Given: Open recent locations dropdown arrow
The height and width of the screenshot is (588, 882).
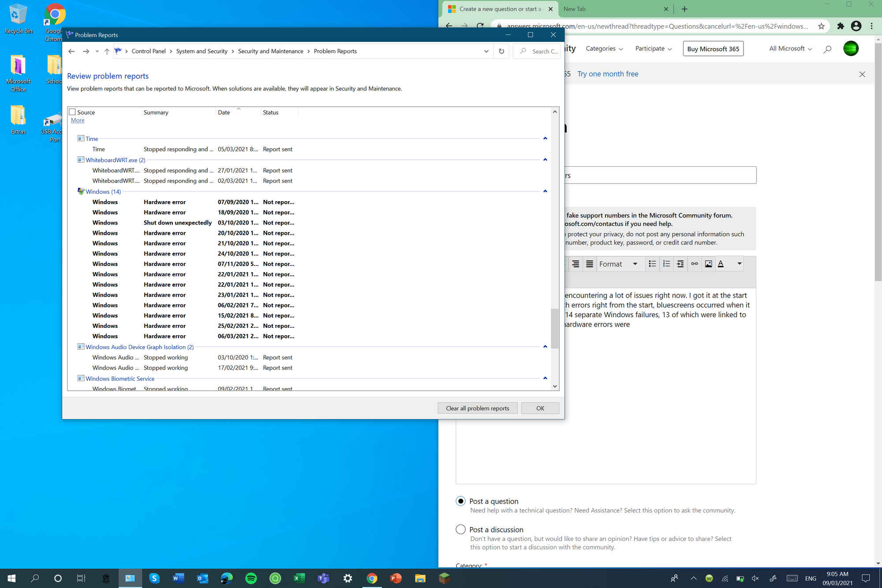Looking at the screenshot, I should (x=97, y=51).
